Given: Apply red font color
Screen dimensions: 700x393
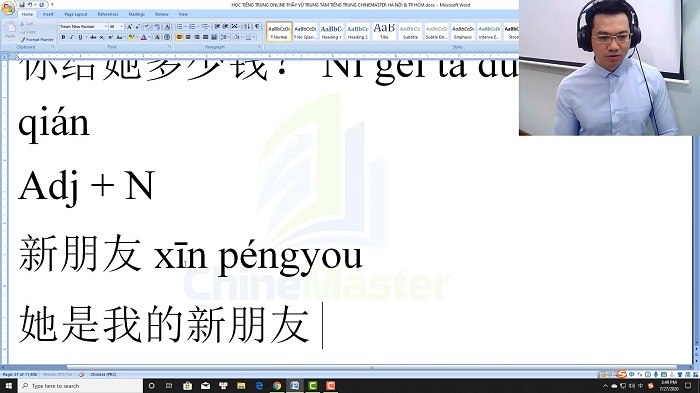Looking at the screenshot, I should tap(143, 37).
